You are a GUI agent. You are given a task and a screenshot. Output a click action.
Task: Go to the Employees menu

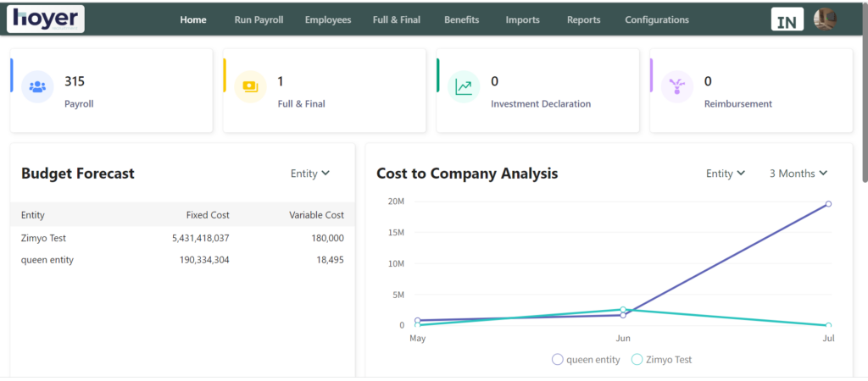coord(328,20)
